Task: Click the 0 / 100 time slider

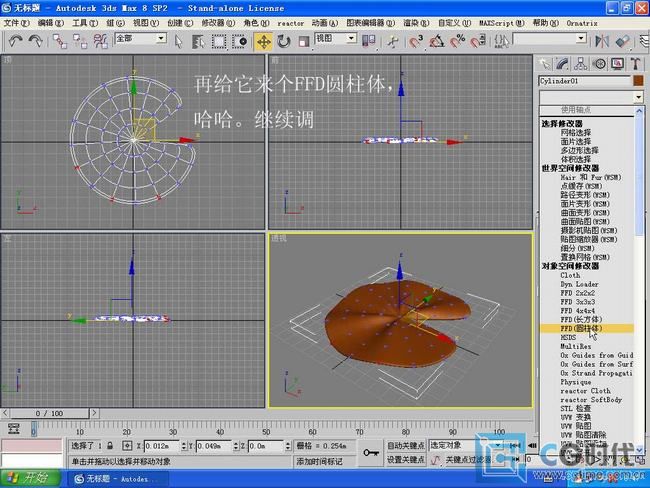Action: click(x=49, y=413)
